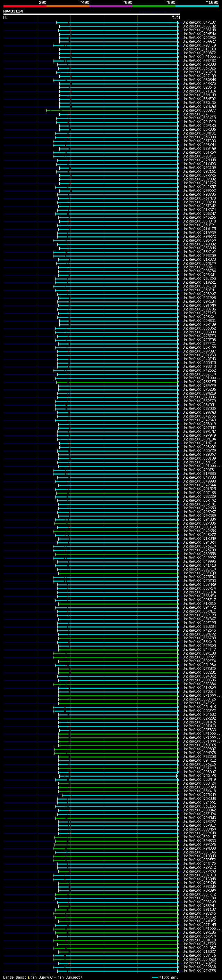This screenshot has width=222, height=980.
Task: Click the UniRef100_Q8S2S9 label
Action: tap(199, 496)
